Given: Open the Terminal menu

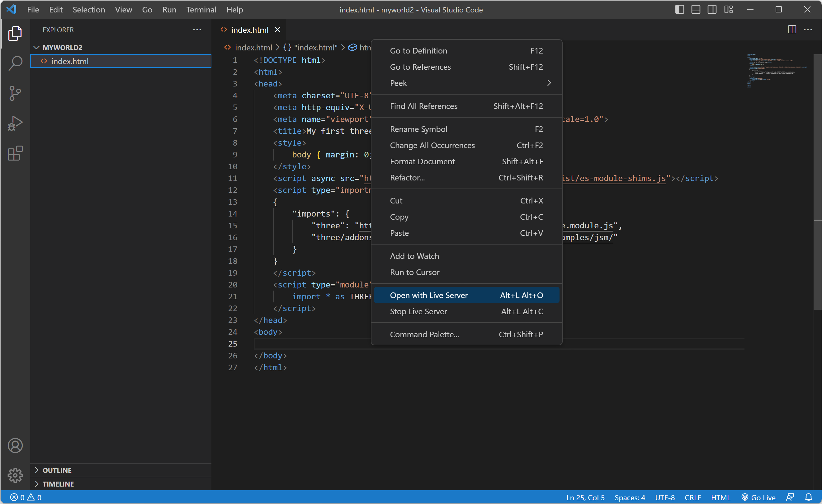Looking at the screenshot, I should [201, 9].
